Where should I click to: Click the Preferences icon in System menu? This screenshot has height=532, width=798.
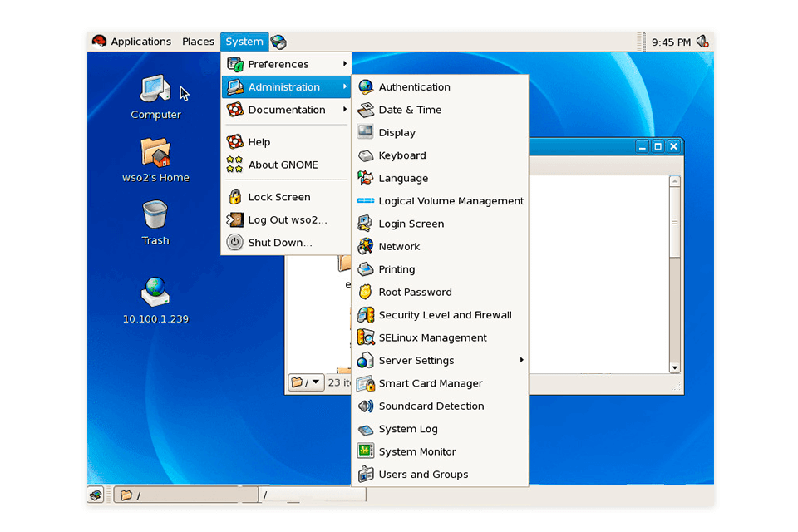[235, 64]
